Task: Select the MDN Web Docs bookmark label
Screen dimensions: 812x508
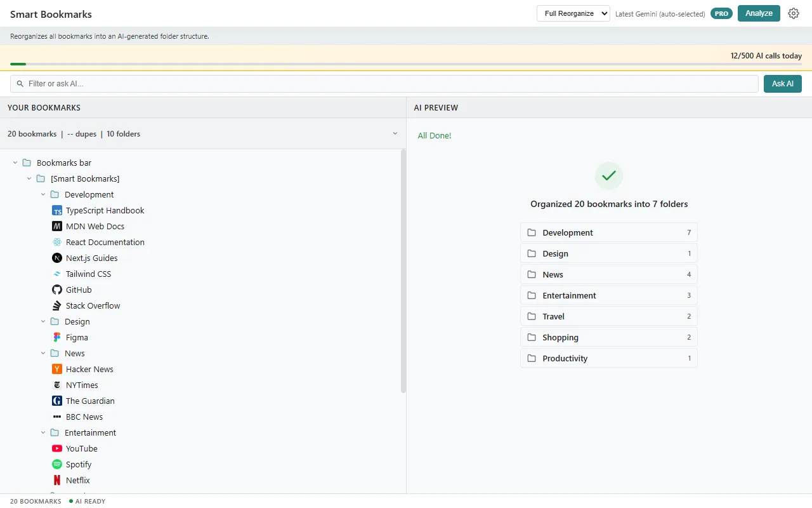Action: point(95,226)
